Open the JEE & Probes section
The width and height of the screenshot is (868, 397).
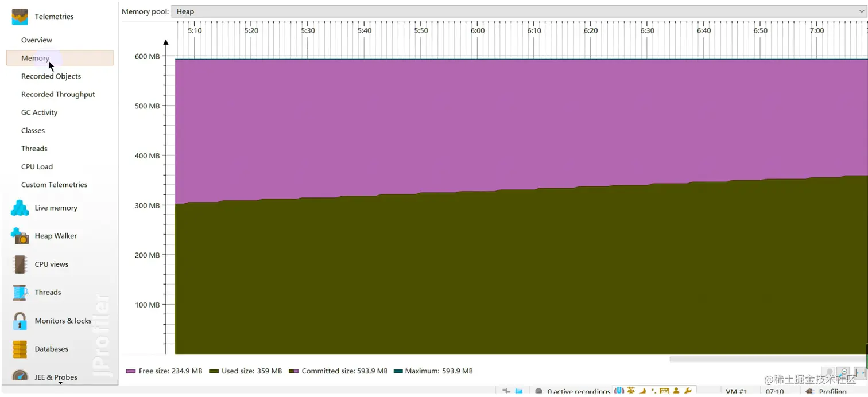point(56,377)
